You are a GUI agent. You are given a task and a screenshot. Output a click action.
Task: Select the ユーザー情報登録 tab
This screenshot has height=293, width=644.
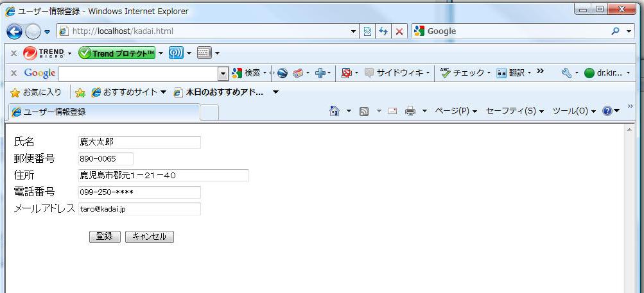[x=103, y=112]
